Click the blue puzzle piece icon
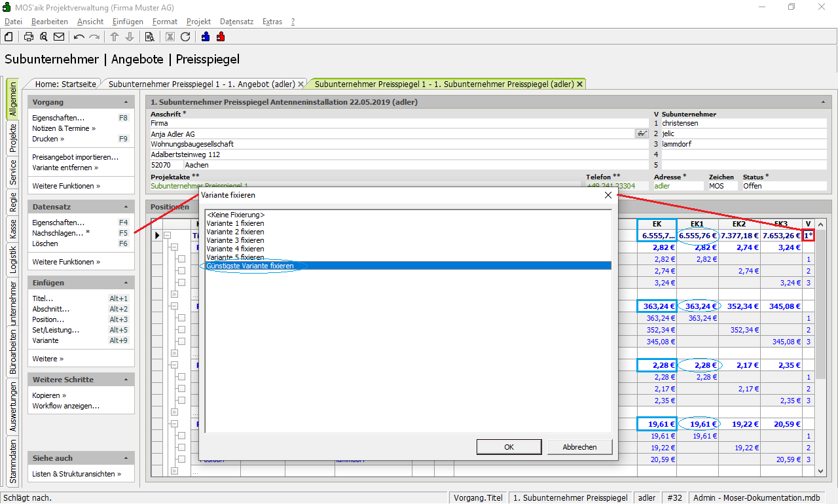 click(206, 37)
